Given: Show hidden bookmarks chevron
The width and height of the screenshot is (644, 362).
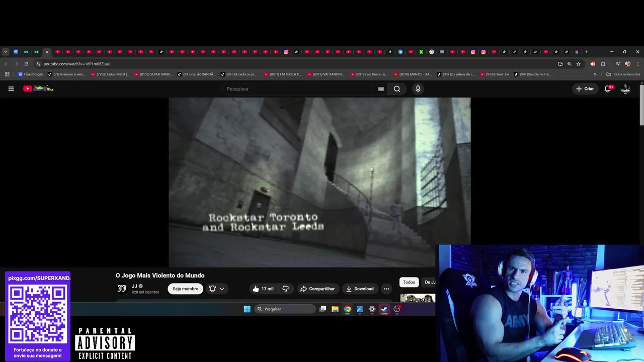Looking at the screenshot, I should (595, 74).
